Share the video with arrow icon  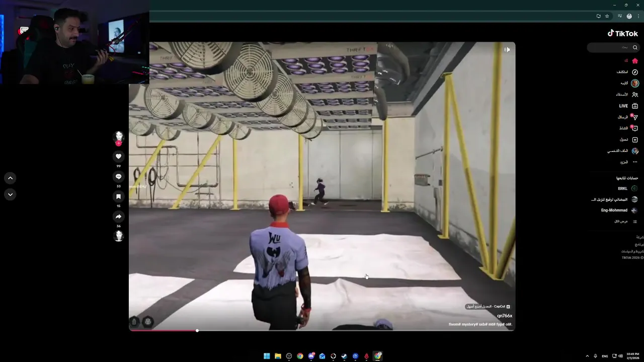tap(119, 217)
